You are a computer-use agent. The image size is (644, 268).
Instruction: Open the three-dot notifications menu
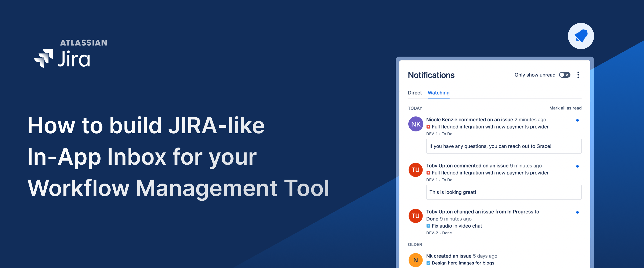[x=578, y=75]
